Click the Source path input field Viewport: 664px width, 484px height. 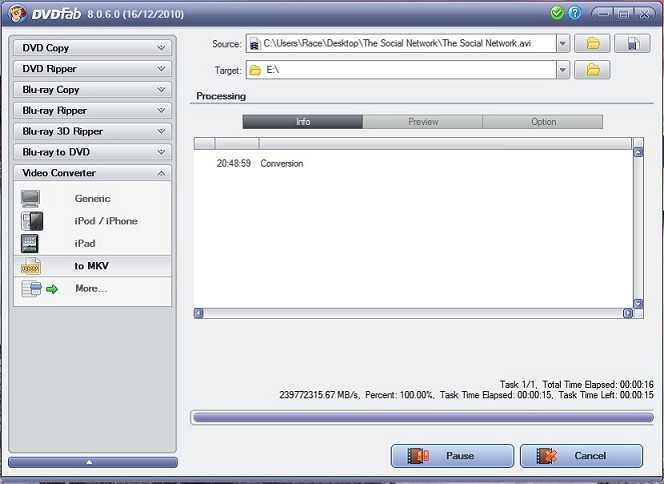tap(401, 44)
